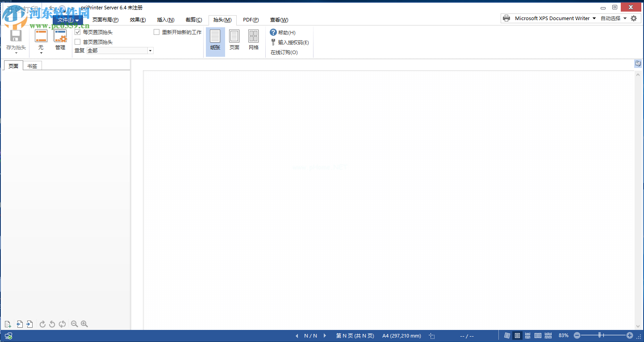Click the N / N page counter
Screen dimensions: 644x342
point(311,336)
